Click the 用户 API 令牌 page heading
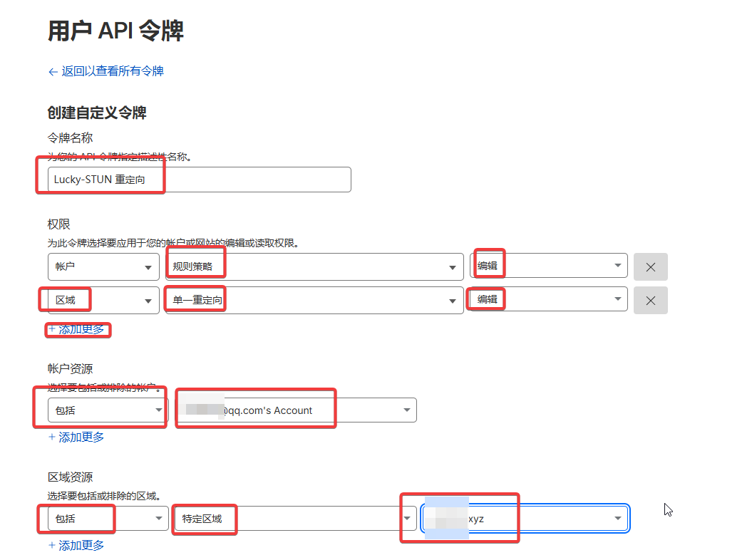 (115, 31)
